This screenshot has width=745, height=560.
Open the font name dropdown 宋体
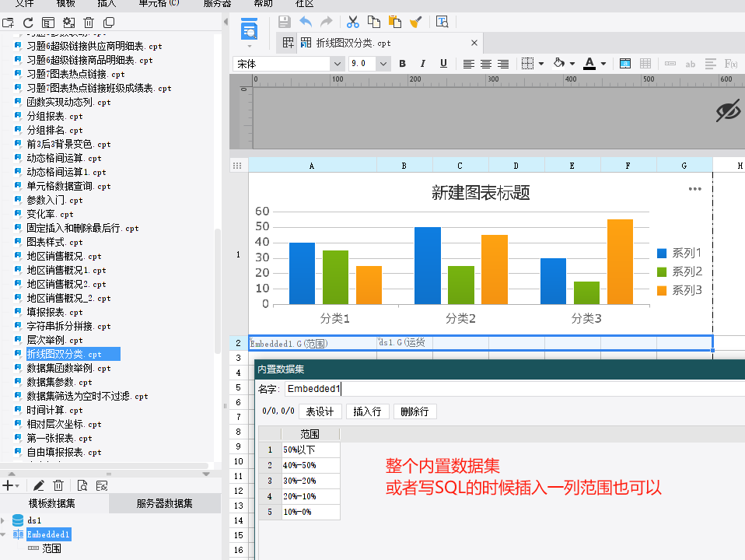(288, 64)
